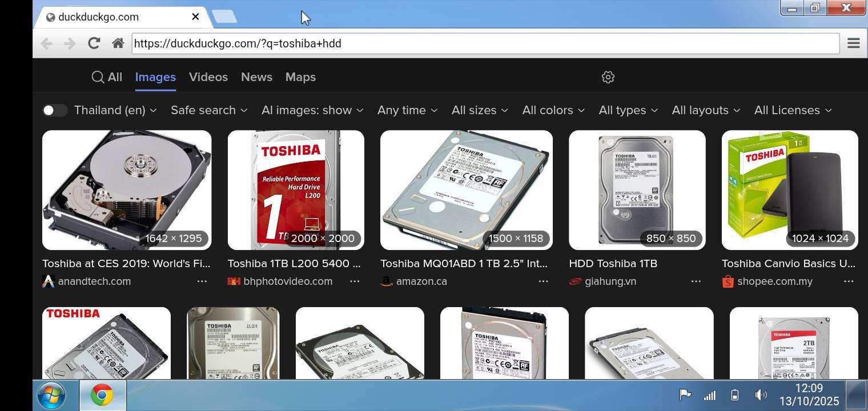Open the network signal tray icon
This screenshot has height=411, width=868.
click(710, 395)
